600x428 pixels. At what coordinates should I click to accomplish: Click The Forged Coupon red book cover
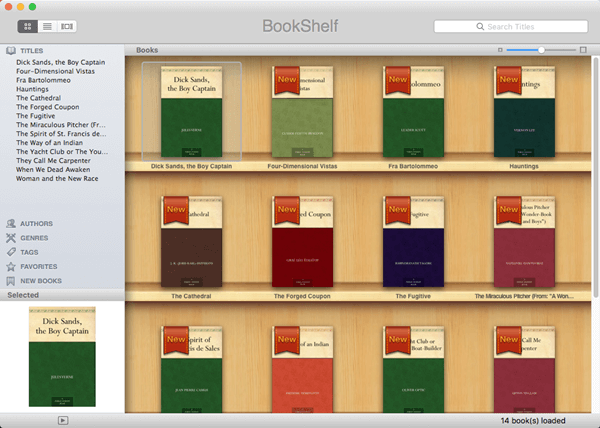pyautogui.click(x=302, y=242)
